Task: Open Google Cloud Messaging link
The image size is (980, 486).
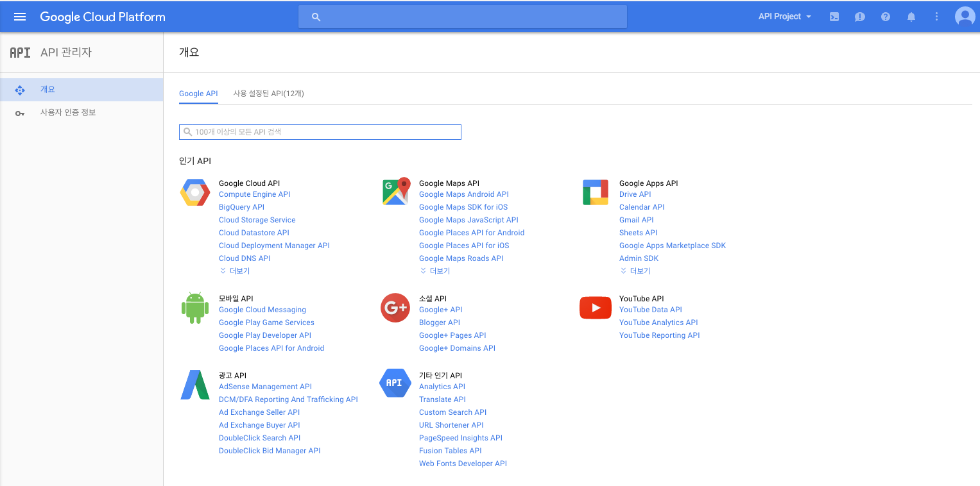Action: coord(262,310)
